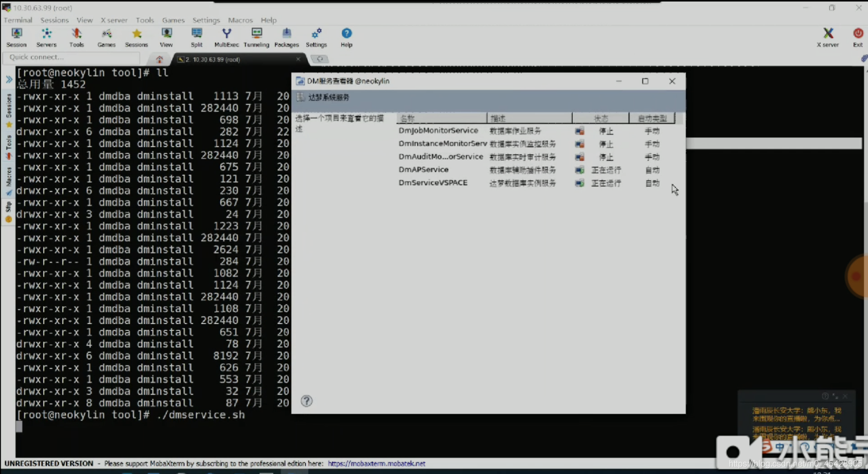Open the Settings gear toolbar icon
Viewport: 868px width, 474px height.
point(316,37)
